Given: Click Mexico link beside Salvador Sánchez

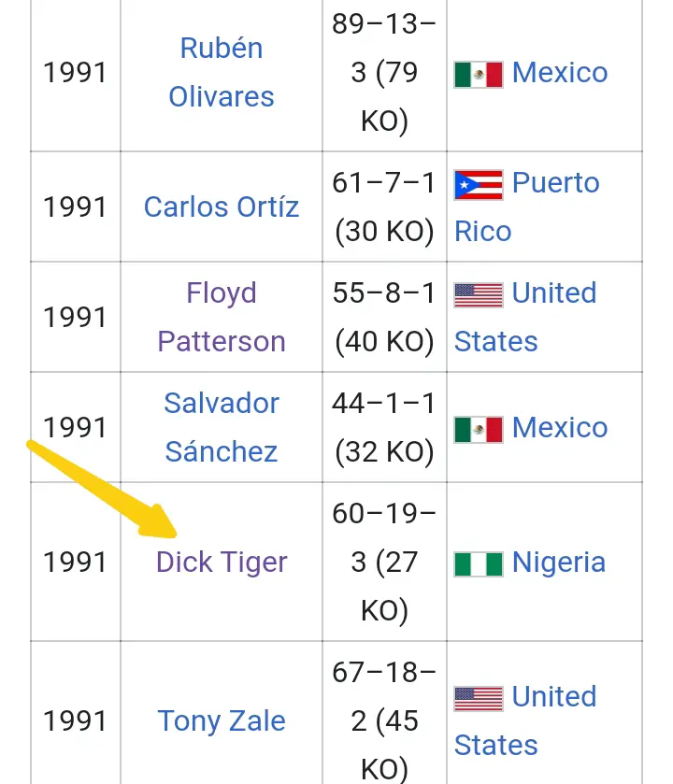Looking at the screenshot, I should click(x=560, y=428).
